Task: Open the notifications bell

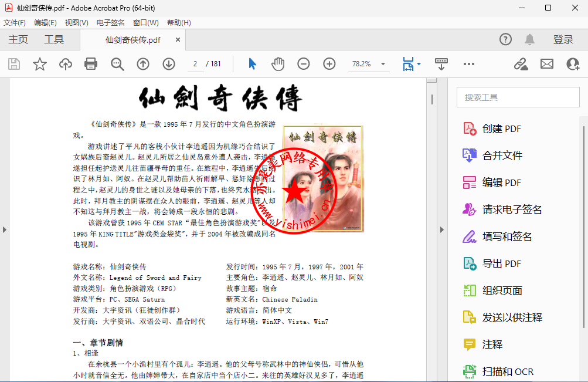Action: coord(529,39)
